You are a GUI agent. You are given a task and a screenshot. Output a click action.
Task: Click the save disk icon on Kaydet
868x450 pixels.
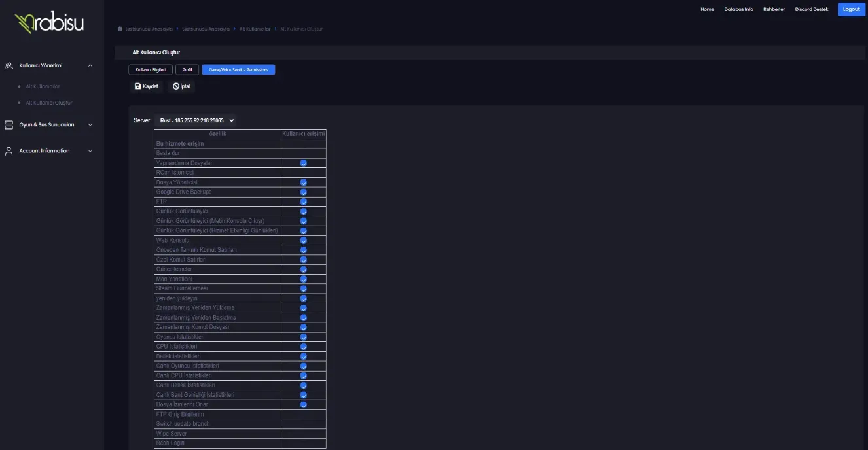tap(136, 86)
